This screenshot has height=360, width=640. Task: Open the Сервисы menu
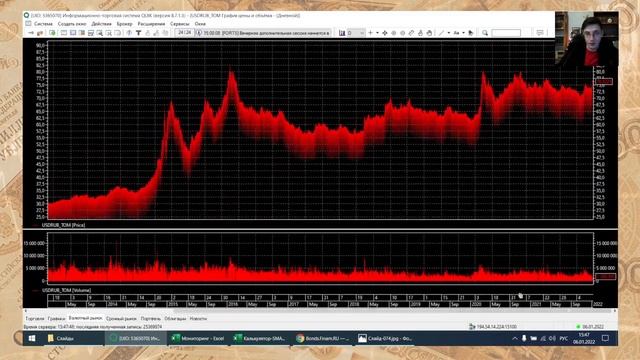pyautogui.click(x=180, y=24)
